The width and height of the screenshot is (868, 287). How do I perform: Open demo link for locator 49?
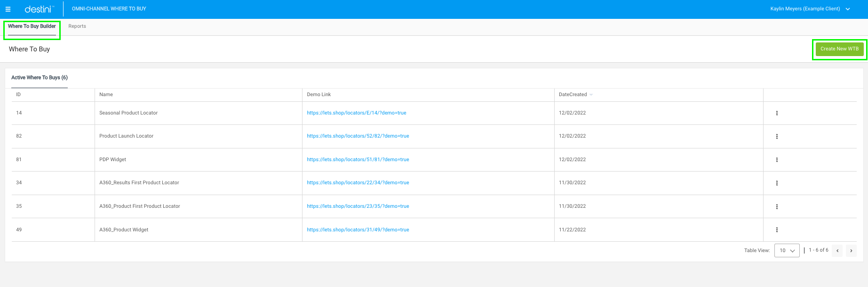(358, 230)
